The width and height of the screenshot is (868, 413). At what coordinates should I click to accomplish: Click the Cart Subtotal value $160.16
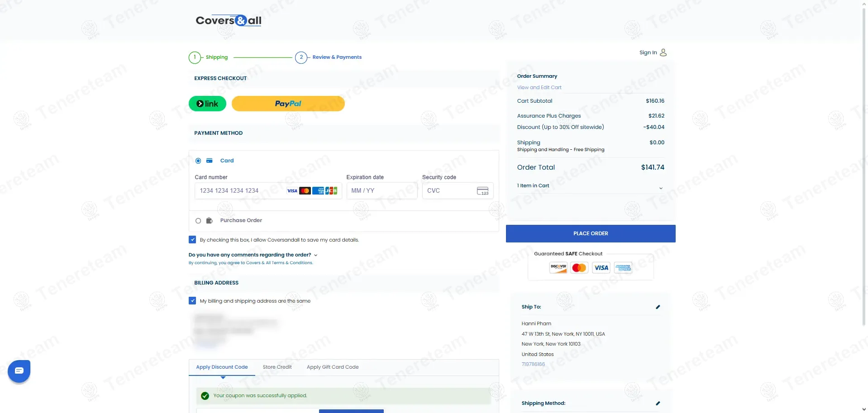click(x=655, y=101)
